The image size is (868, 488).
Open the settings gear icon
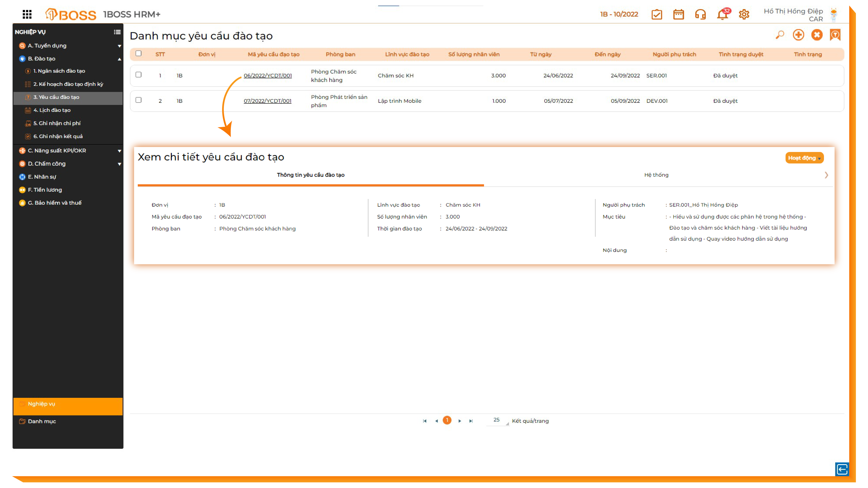[x=744, y=15]
